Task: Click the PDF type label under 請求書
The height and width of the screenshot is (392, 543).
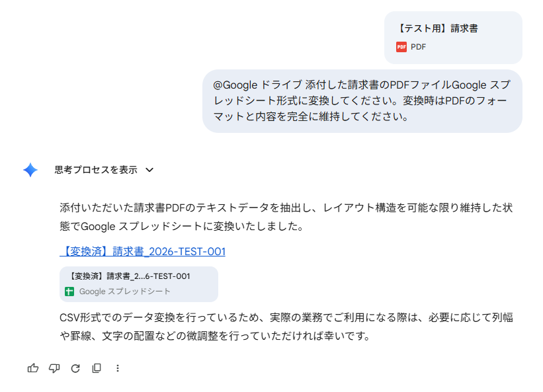Action: click(418, 47)
